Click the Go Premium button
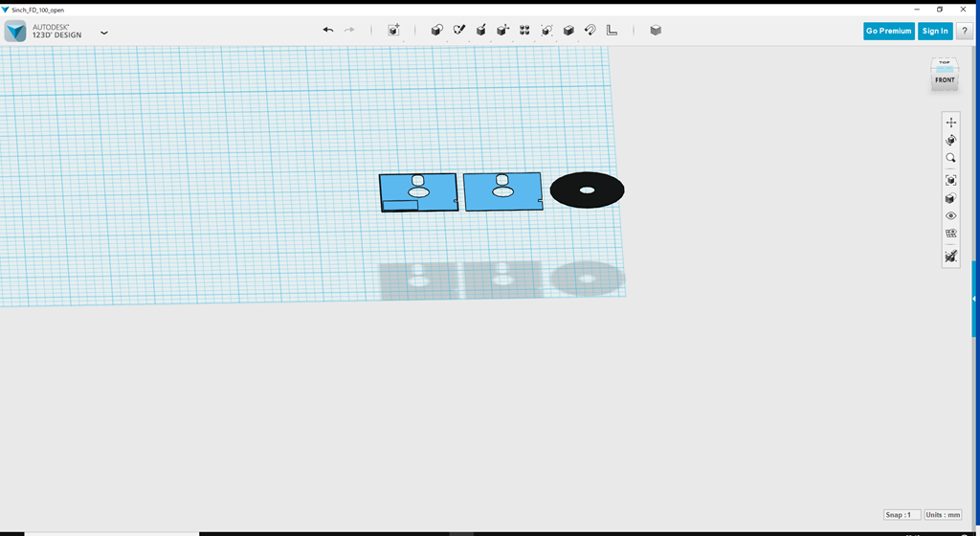The height and width of the screenshot is (536, 980). pyautogui.click(x=888, y=31)
